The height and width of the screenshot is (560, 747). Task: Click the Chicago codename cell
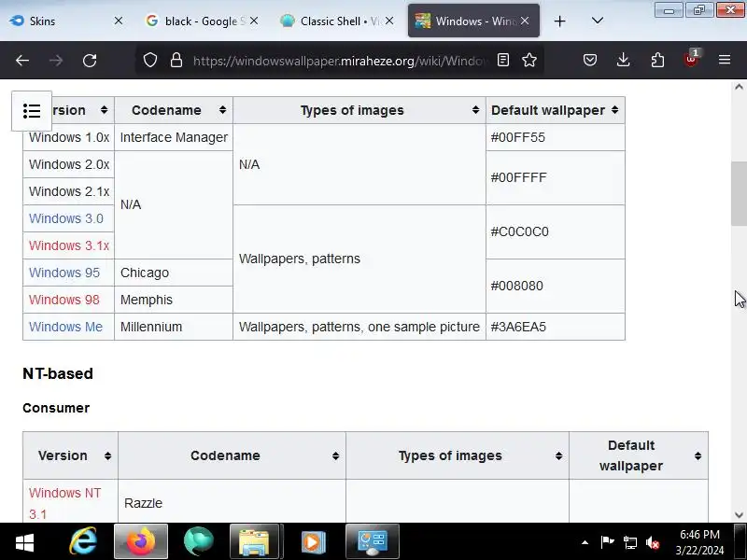tap(174, 273)
